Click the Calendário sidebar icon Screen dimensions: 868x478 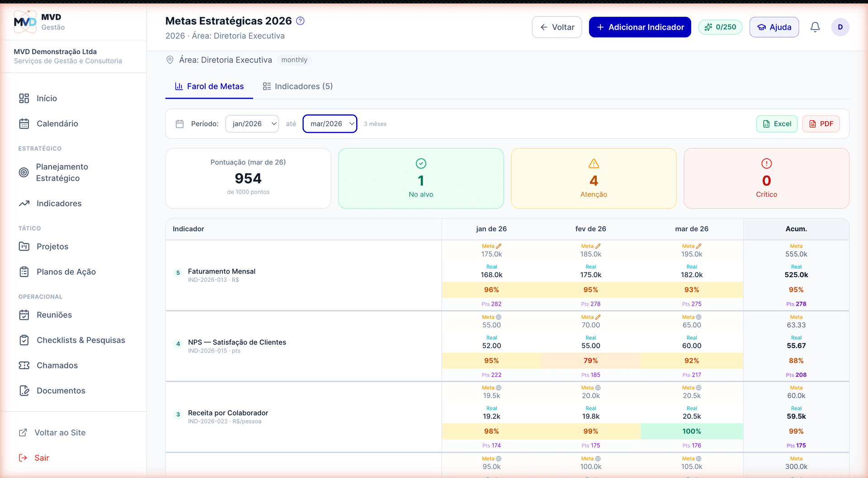(24, 124)
